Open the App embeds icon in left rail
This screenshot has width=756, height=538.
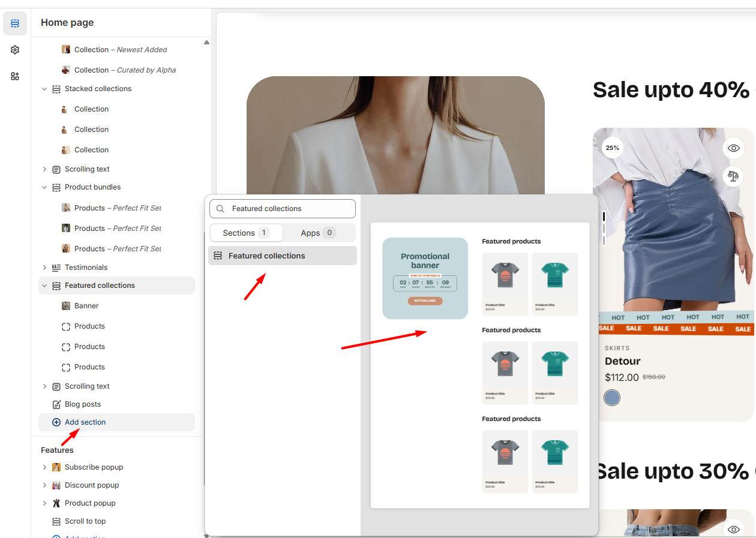click(x=15, y=76)
